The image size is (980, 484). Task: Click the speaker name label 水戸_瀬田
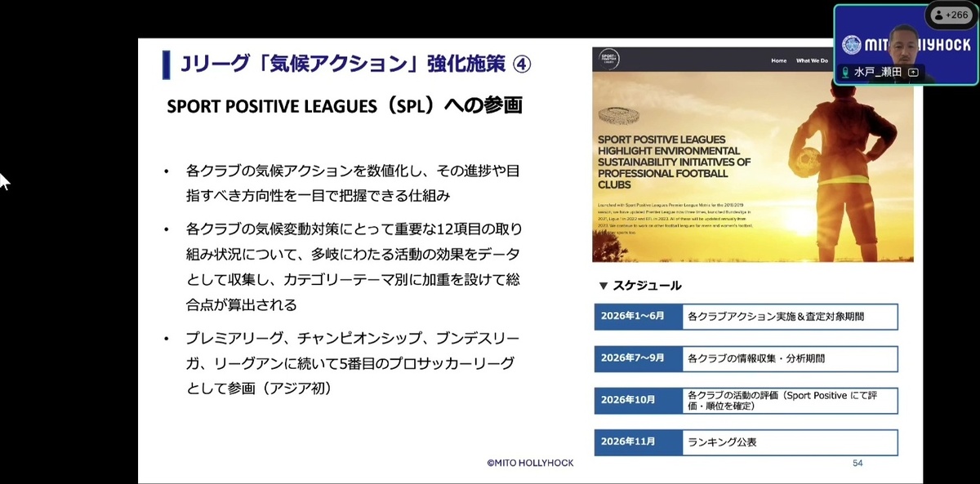click(x=879, y=72)
